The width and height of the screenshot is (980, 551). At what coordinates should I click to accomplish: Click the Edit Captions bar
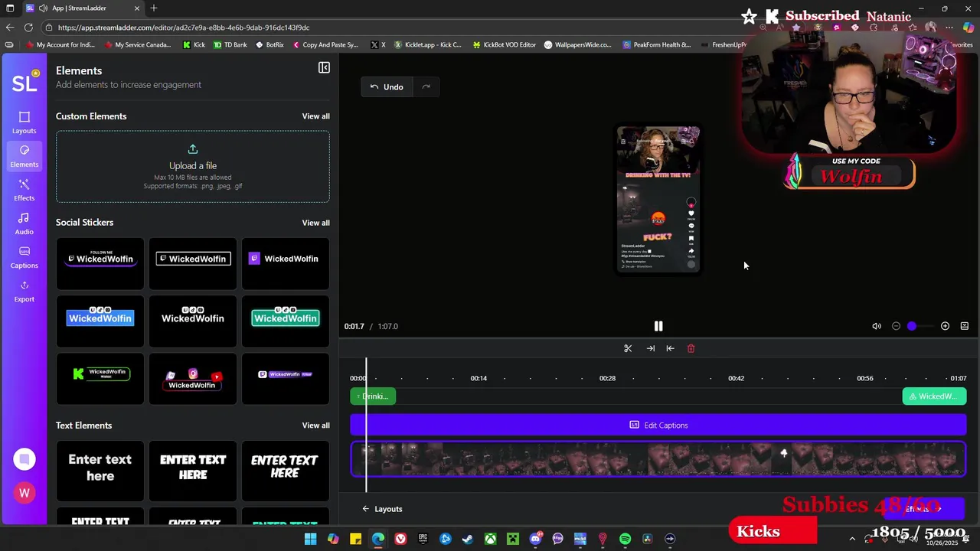[658, 425]
